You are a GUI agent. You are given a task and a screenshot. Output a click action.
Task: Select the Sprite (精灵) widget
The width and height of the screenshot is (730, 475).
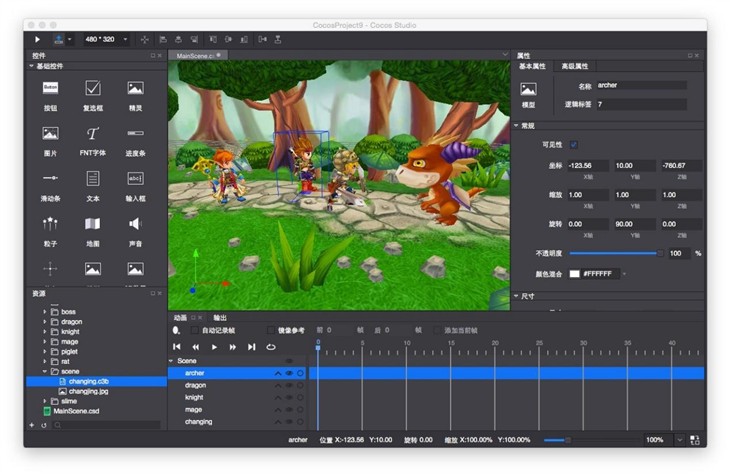tap(135, 95)
